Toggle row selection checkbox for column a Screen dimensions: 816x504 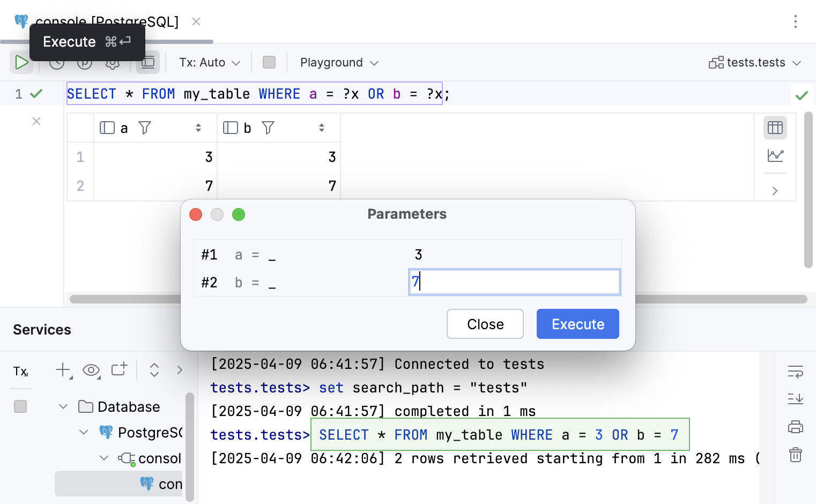pos(107,128)
